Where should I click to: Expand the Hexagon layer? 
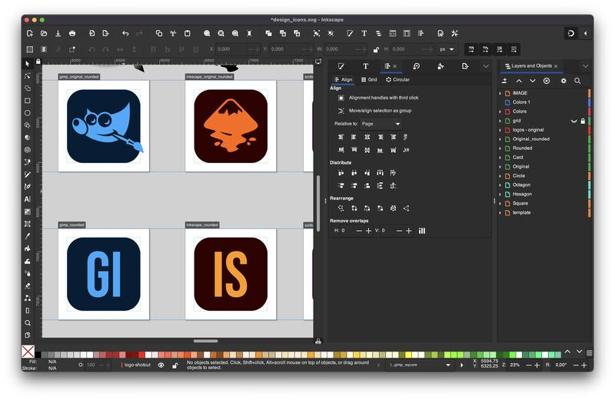[500, 194]
